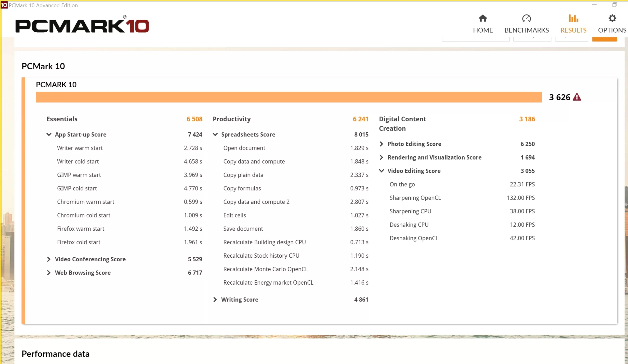This screenshot has height=364, width=628.
Task: Click the Edit cells row
Action: click(296, 215)
